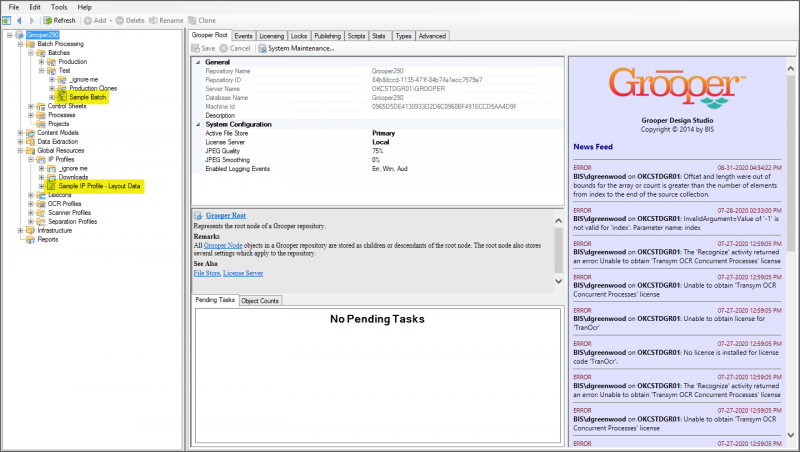Click the Infrastructure folder icon

(30, 231)
